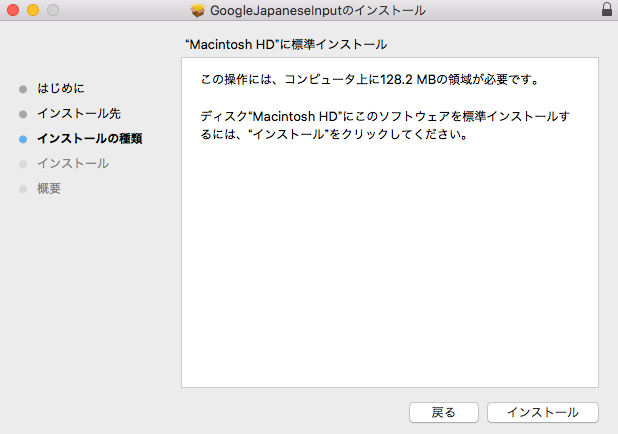Select the dimmed インストール step in sidebar

[73, 164]
